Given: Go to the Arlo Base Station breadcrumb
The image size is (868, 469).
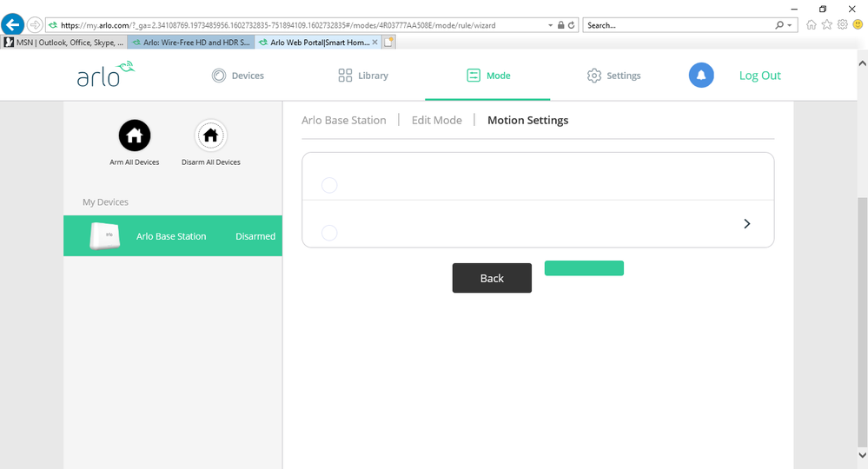Looking at the screenshot, I should coord(344,120).
